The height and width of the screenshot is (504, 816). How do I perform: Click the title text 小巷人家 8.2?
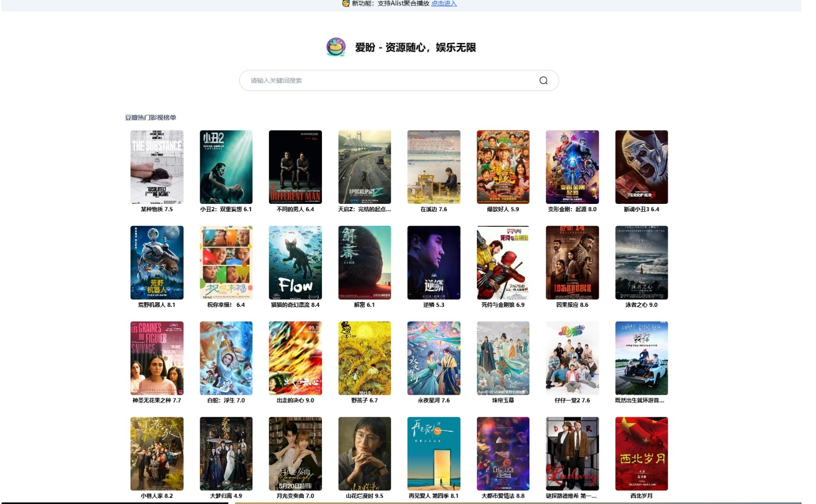point(157,496)
